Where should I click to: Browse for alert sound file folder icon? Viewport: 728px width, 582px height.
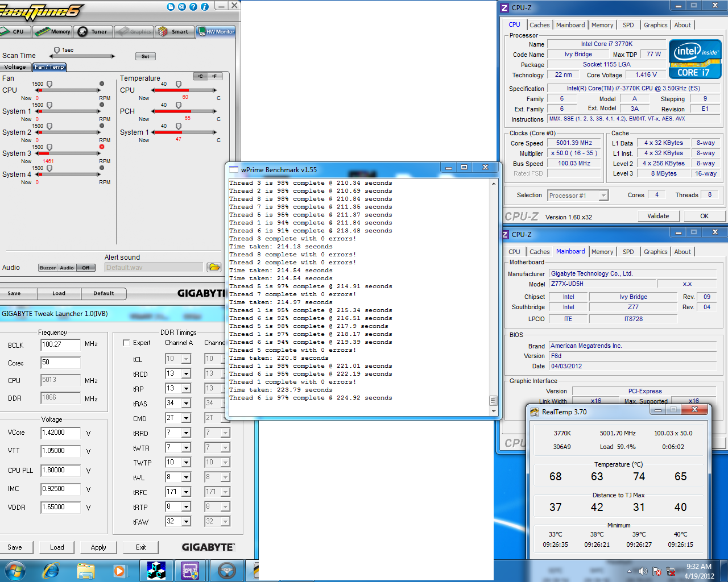point(214,267)
